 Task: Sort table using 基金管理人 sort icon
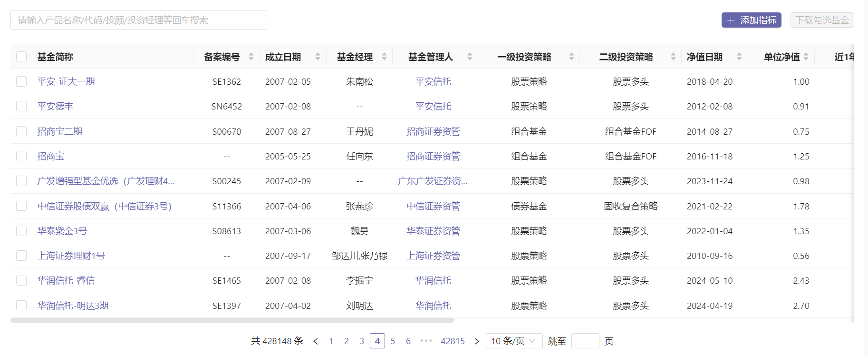(470, 57)
